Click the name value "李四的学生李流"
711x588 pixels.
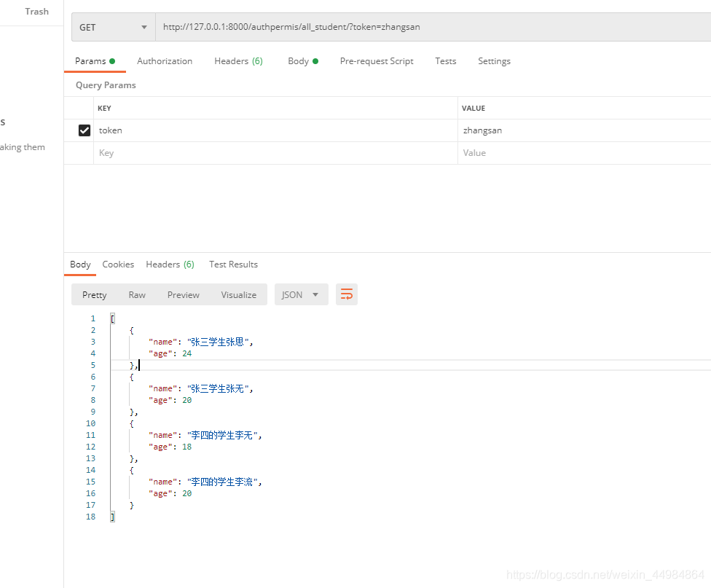(222, 482)
